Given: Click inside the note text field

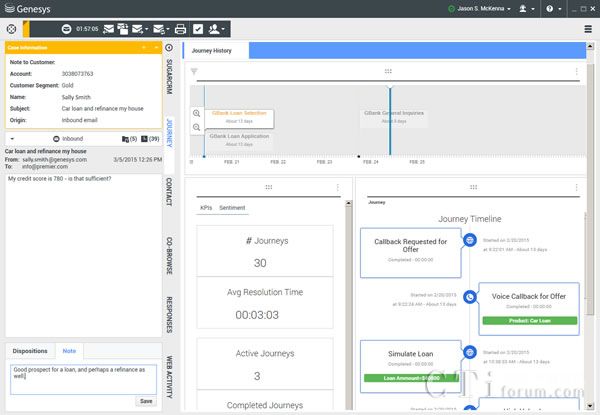Looking at the screenshot, I should pyautogui.click(x=83, y=379).
